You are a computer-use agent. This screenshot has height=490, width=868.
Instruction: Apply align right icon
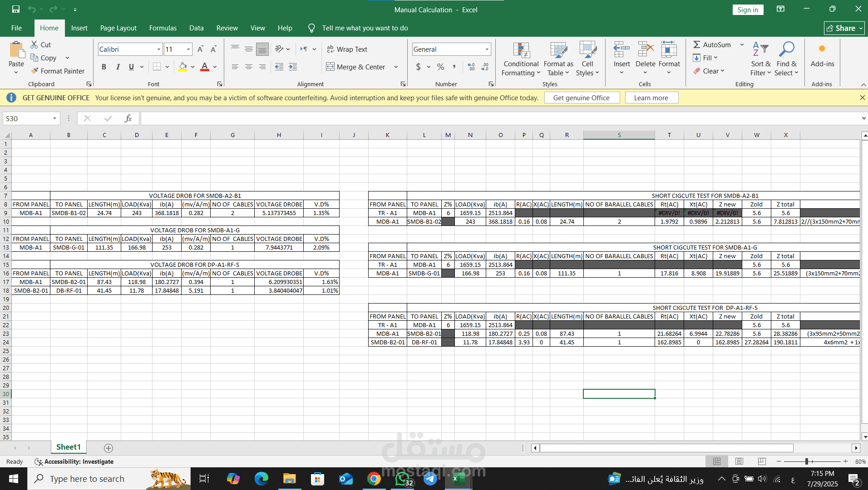pos(262,67)
